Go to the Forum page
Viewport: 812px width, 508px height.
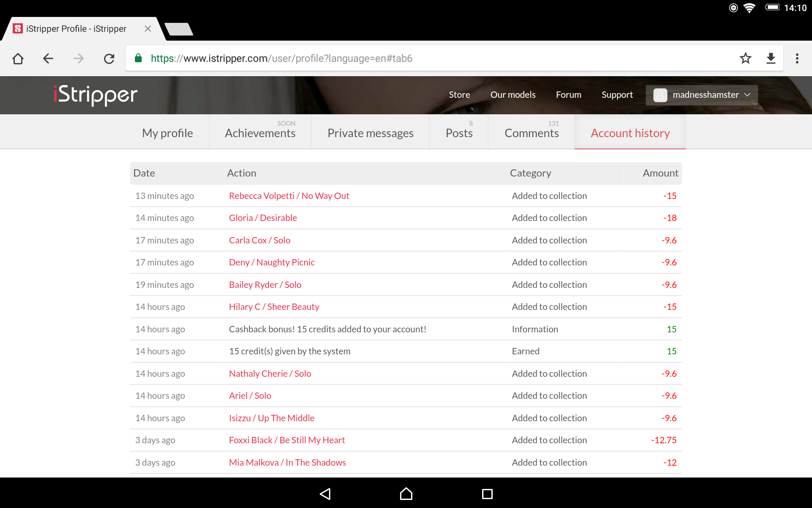[568, 95]
